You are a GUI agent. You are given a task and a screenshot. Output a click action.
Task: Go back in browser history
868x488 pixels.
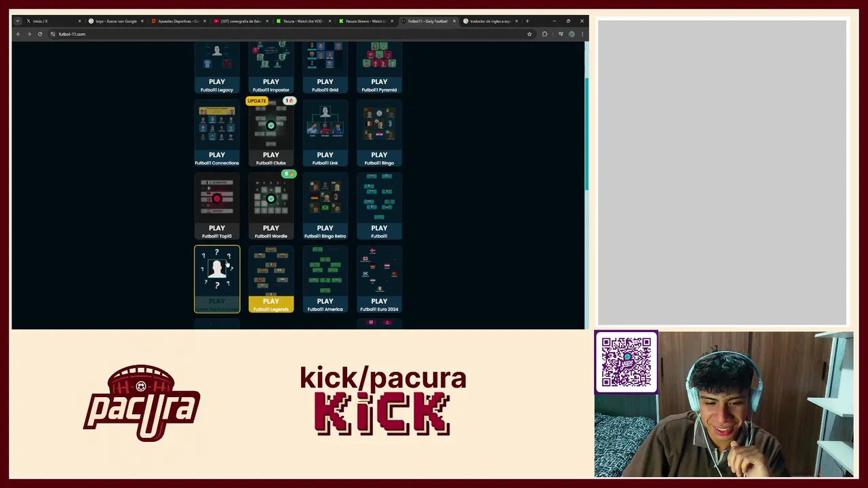(x=18, y=34)
